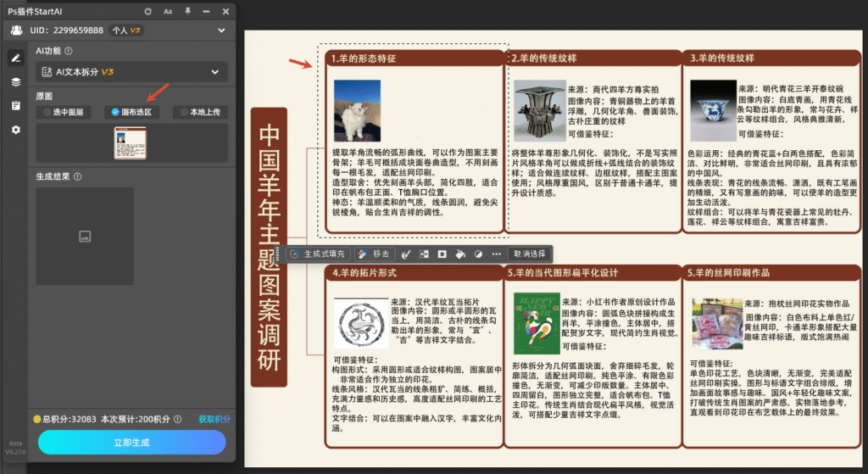Click the 个人 V3 plan badge

(x=126, y=31)
